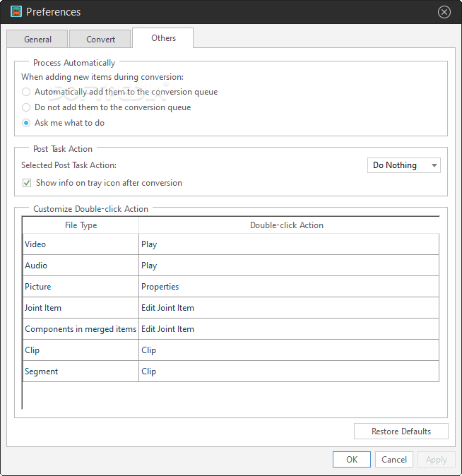This screenshot has height=476, width=462.
Task: Discard changes with the Cancel button
Action: (x=394, y=459)
